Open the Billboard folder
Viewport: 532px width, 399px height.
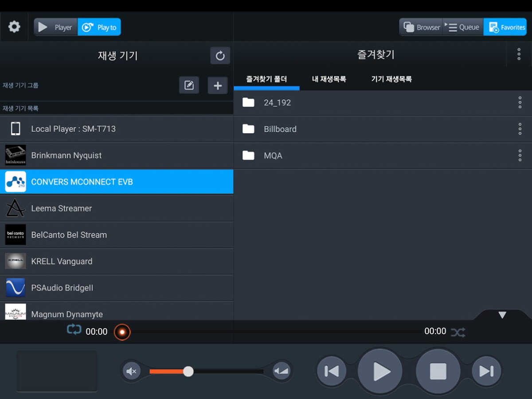[x=383, y=129]
